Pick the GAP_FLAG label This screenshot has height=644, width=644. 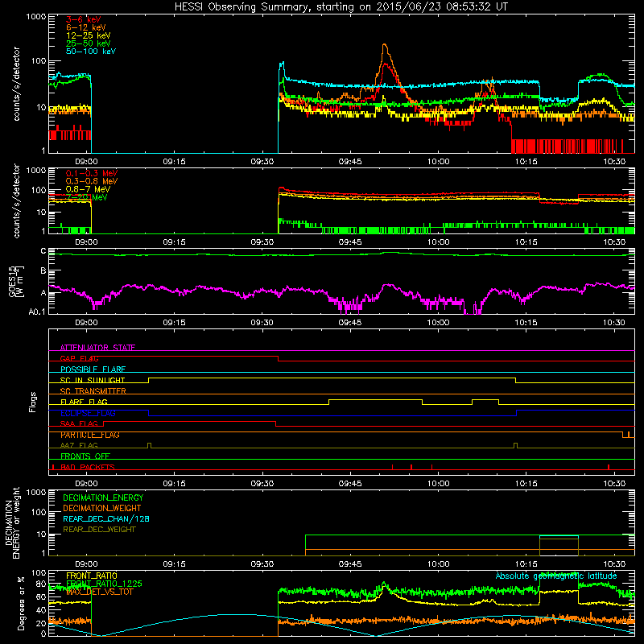pyautogui.click(x=79, y=358)
